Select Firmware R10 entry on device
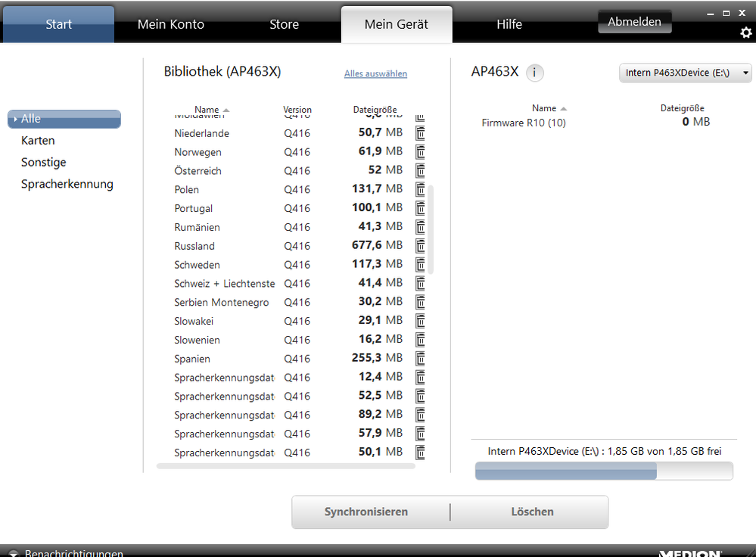The height and width of the screenshot is (557, 756). point(524,123)
